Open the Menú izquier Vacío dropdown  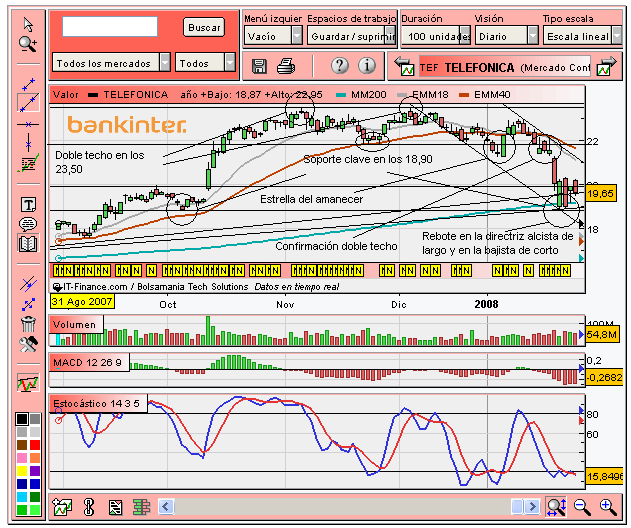pos(273,36)
